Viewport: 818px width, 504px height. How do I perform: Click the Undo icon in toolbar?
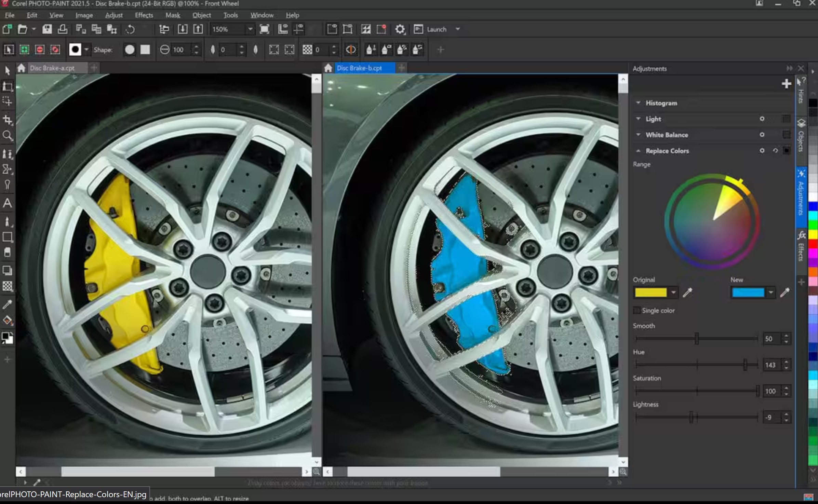pos(130,29)
